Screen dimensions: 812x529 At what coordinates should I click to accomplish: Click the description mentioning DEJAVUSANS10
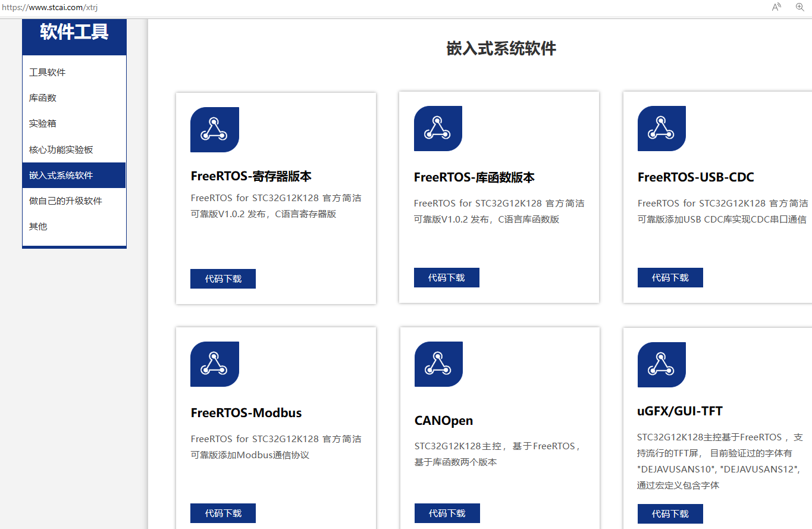click(720, 461)
